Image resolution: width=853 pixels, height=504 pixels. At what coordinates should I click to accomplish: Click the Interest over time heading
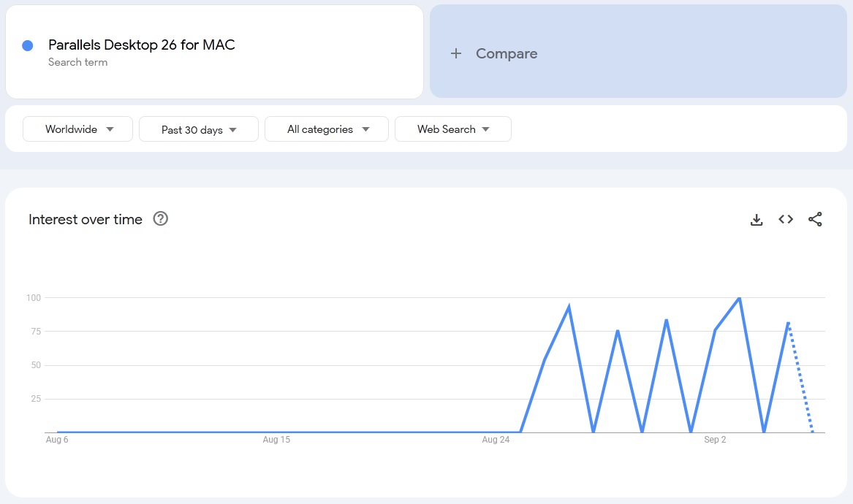click(x=86, y=219)
